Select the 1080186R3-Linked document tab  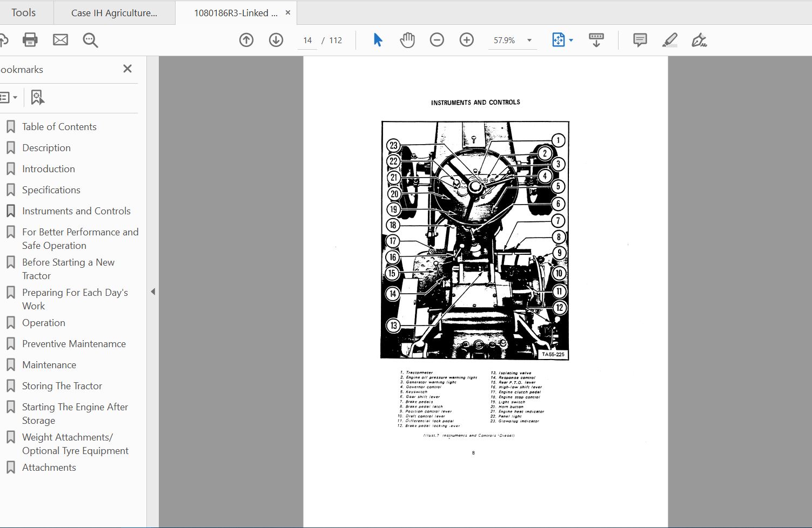pos(236,13)
